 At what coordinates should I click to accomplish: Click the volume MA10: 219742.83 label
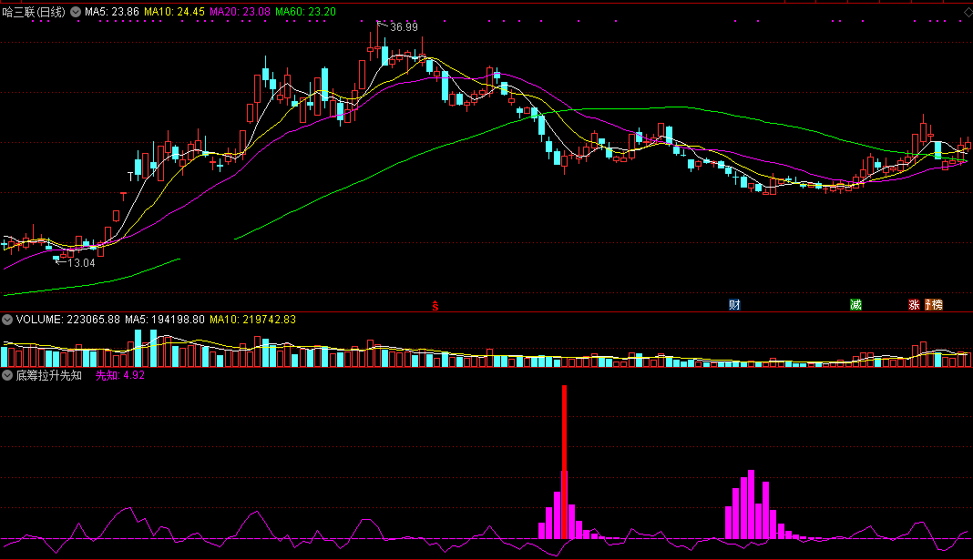[252, 320]
